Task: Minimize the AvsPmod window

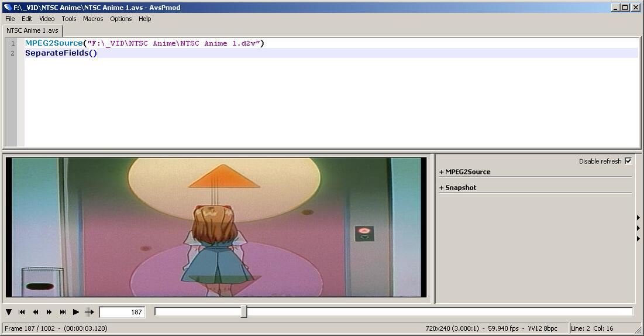Action: click(x=615, y=8)
